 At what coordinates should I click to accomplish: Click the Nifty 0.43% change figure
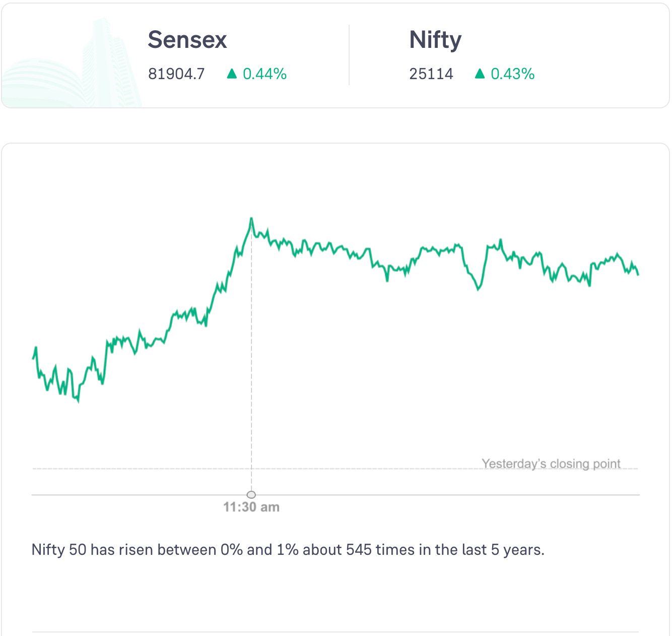[512, 74]
